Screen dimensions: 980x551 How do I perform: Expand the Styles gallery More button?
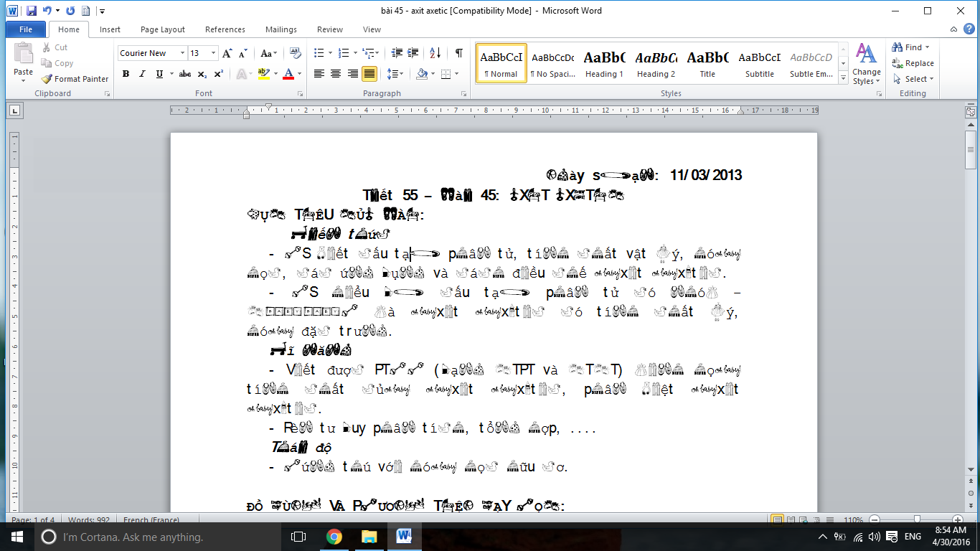tap(843, 77)
